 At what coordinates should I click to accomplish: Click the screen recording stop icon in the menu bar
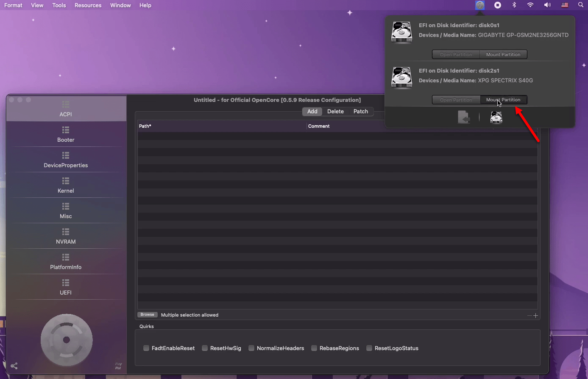point(498,5)
